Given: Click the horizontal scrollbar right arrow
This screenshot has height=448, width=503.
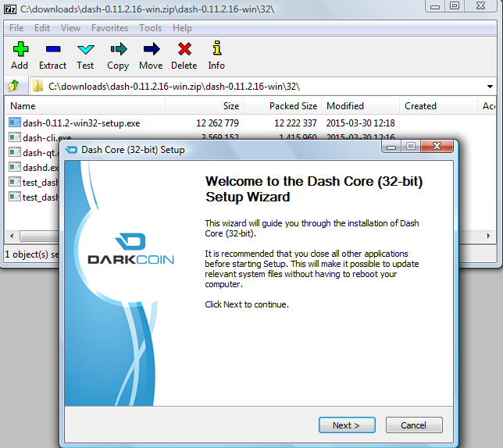Looking at the screenshot, I should (x=489, y=236).
